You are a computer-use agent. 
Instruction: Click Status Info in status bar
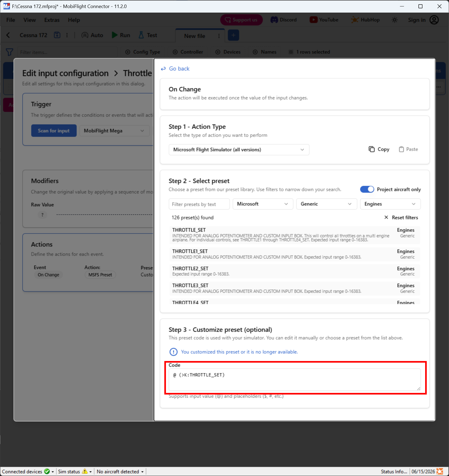click(x=394, y=471)
